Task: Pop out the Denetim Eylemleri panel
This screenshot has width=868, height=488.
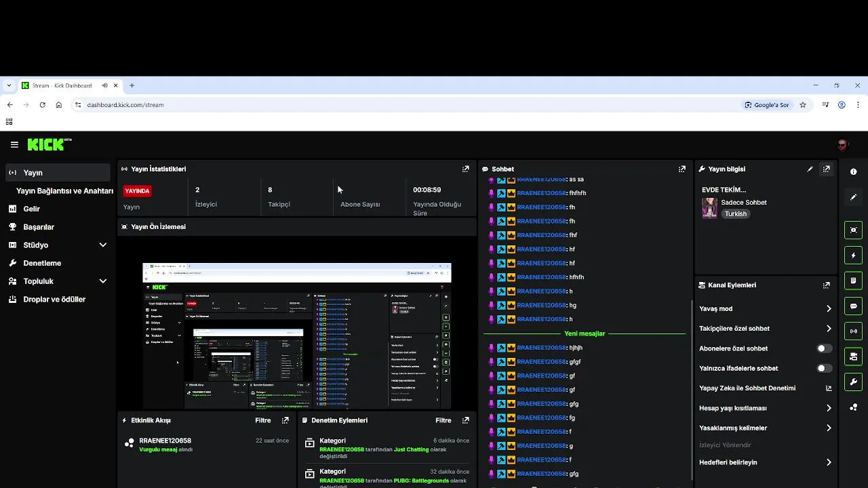Action: click(x=465, y=420)
